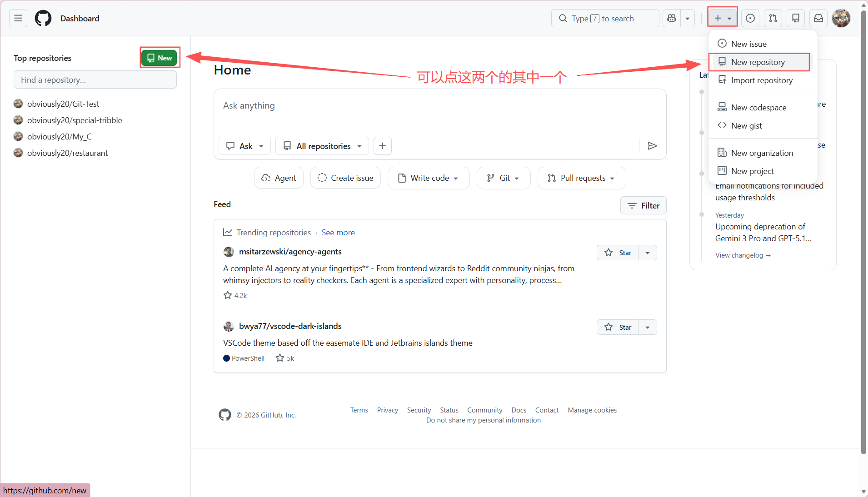Image resolution: width=868 pixels, height=497 pixels.
Task: Click the footer GitHub logo
Action: [x=225, y=415]
